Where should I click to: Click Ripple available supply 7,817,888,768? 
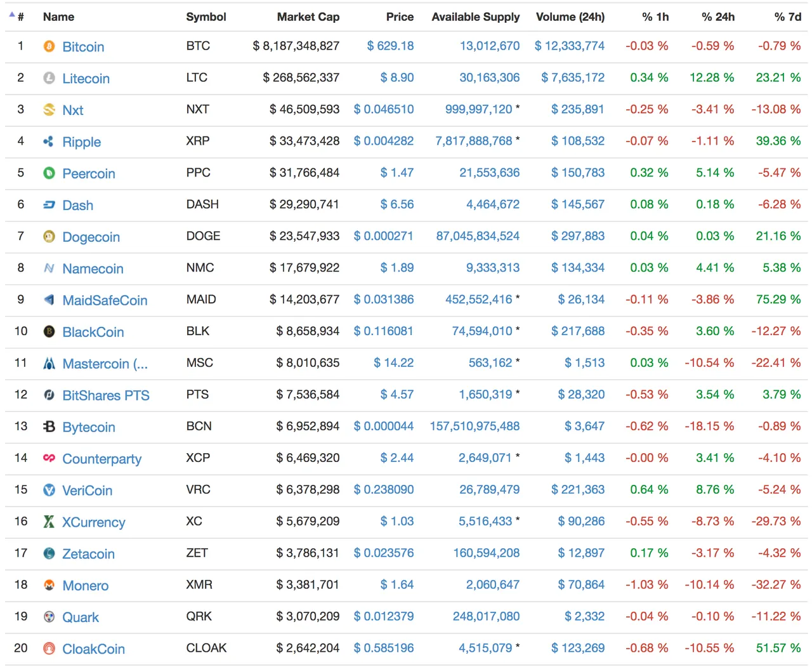tap(474, 141)
